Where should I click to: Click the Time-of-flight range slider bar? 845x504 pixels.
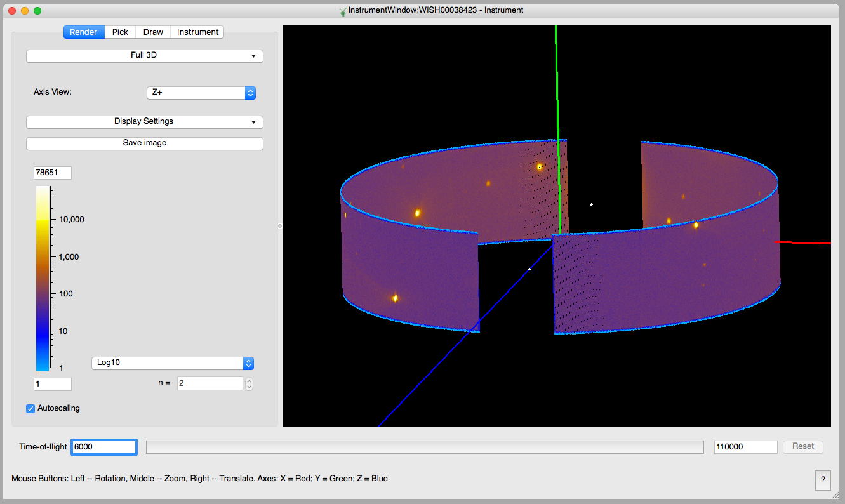pos(424,447)
